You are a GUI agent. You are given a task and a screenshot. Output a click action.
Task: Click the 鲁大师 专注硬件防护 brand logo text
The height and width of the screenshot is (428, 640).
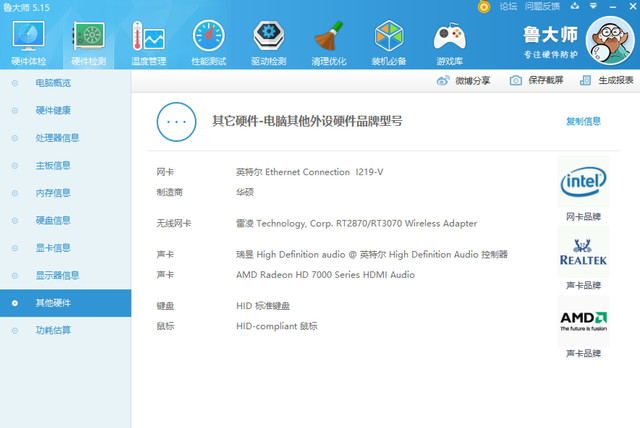point(550,42)
